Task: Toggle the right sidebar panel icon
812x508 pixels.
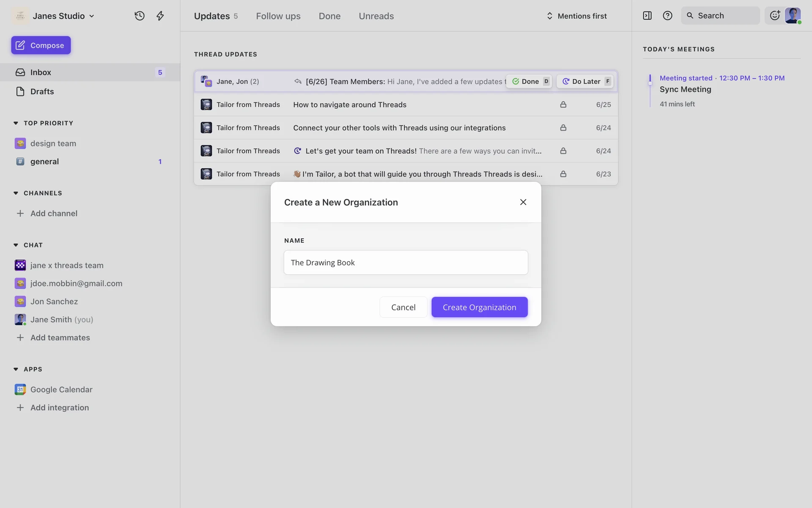Action: point(647,16)
